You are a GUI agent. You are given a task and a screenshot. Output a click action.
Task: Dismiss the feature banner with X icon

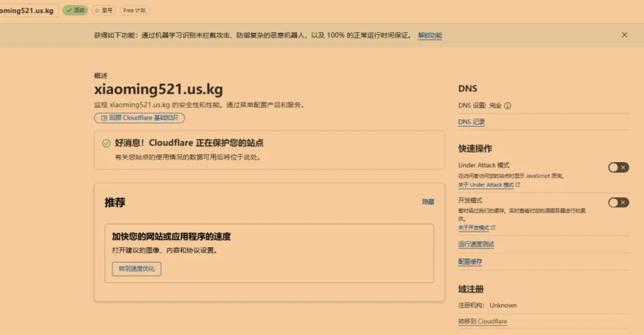[624, 35]
